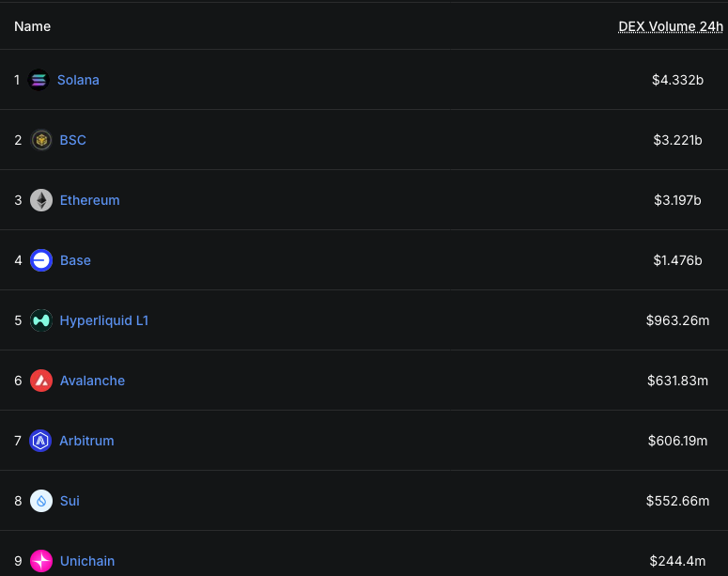
Task: Select the $963.26m volume value
Action: (x=677, y=320)
